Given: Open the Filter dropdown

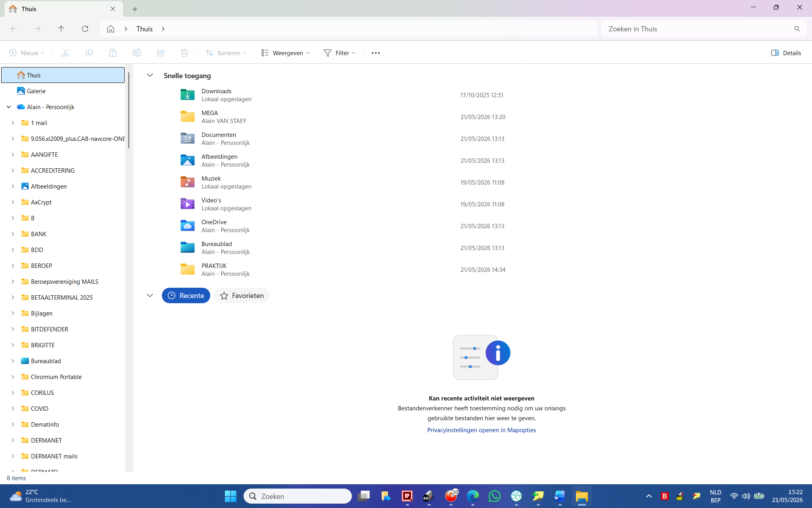Looking at the screenshot, I should point(340,53).
